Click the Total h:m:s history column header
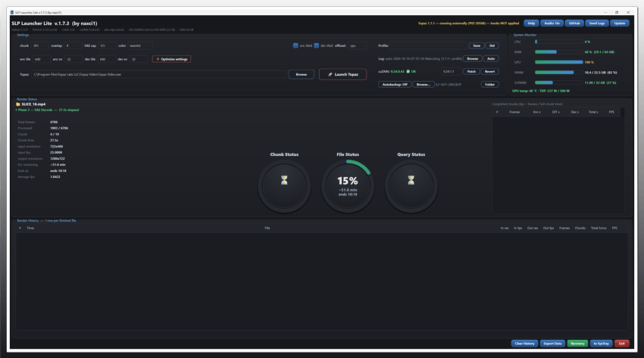Image resolution: width=644 pixels, height=358 pixels. click(599, 228)
